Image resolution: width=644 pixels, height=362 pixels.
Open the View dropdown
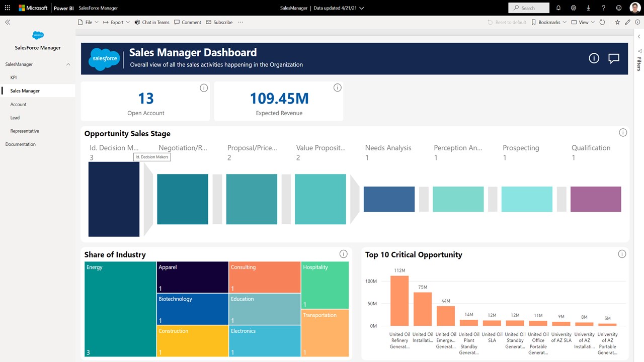583,22
